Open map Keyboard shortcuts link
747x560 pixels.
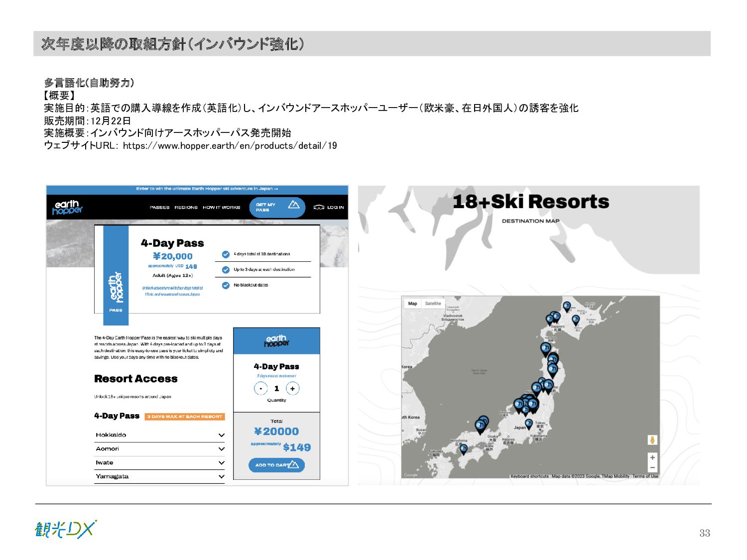(x=529, y=476)
